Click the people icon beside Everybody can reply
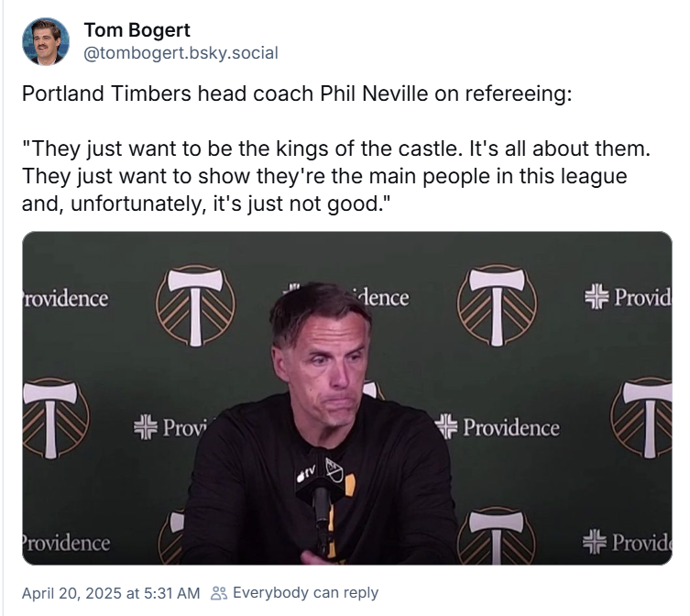Viewport: 690px width, 616px height. tap(218, 593)
